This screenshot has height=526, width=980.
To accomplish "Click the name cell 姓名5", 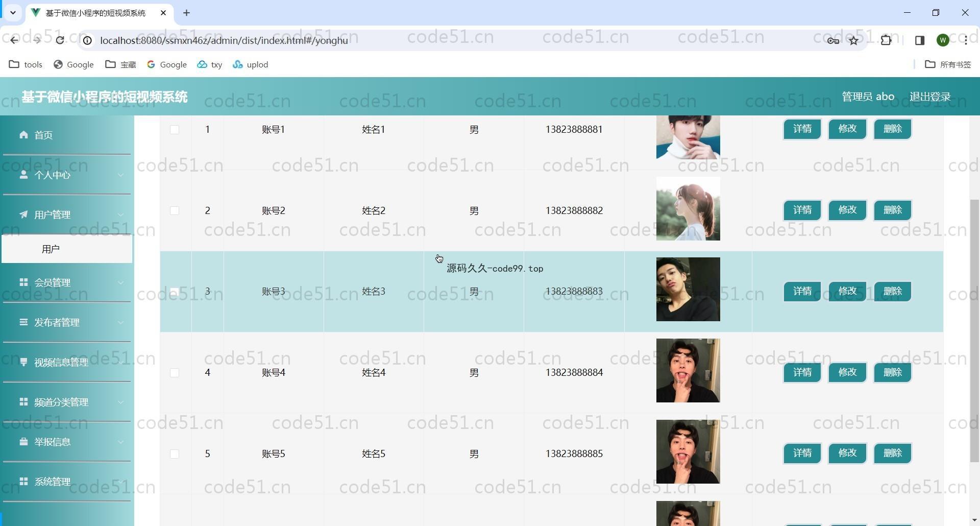I will point(374,454).
